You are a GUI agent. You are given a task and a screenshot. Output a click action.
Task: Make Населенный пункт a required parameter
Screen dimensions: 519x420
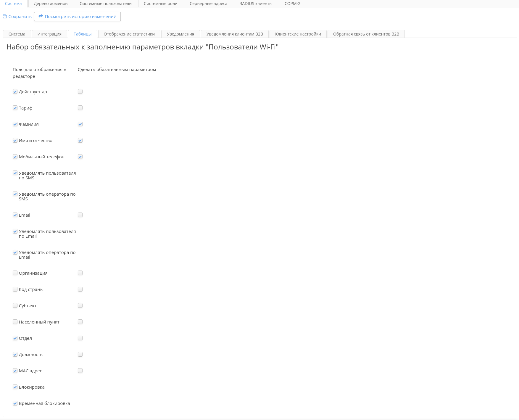coord(80,322)
